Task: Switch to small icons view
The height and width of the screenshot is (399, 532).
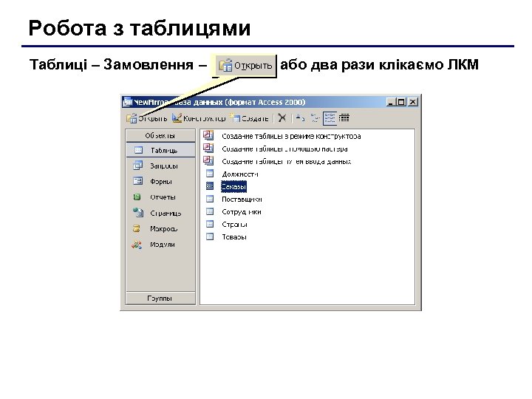Action: [315, 118]
